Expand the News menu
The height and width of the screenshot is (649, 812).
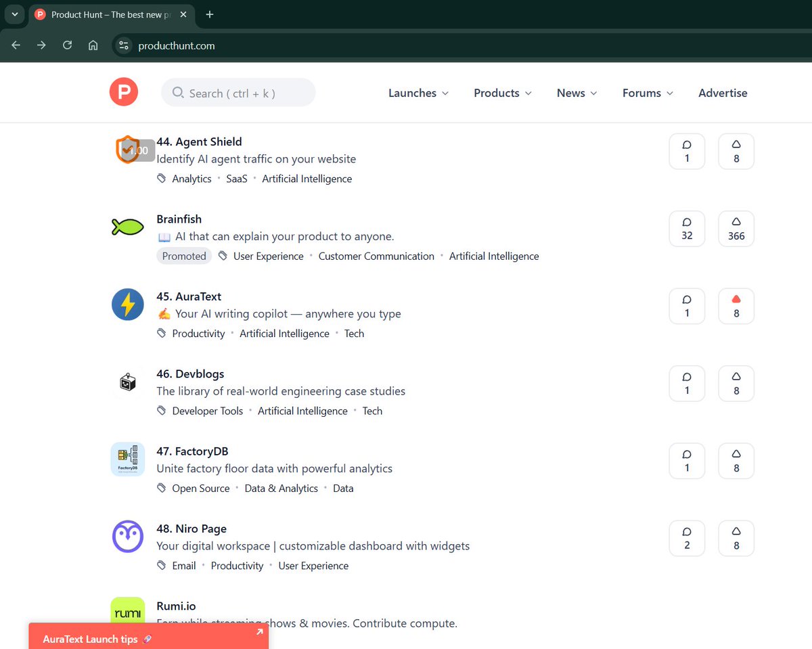point(577,93)
